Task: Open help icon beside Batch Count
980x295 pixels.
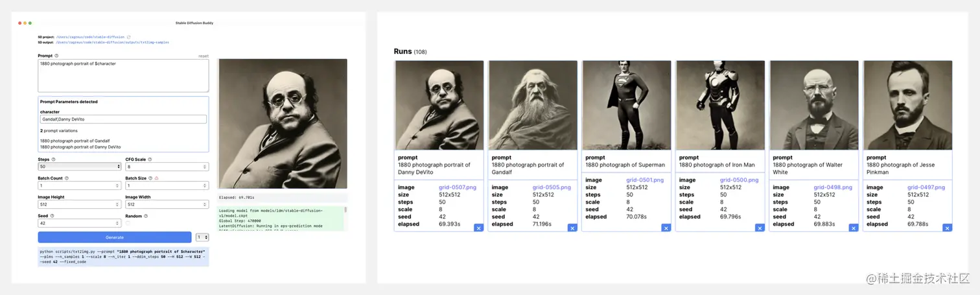Action: point(66,178)
